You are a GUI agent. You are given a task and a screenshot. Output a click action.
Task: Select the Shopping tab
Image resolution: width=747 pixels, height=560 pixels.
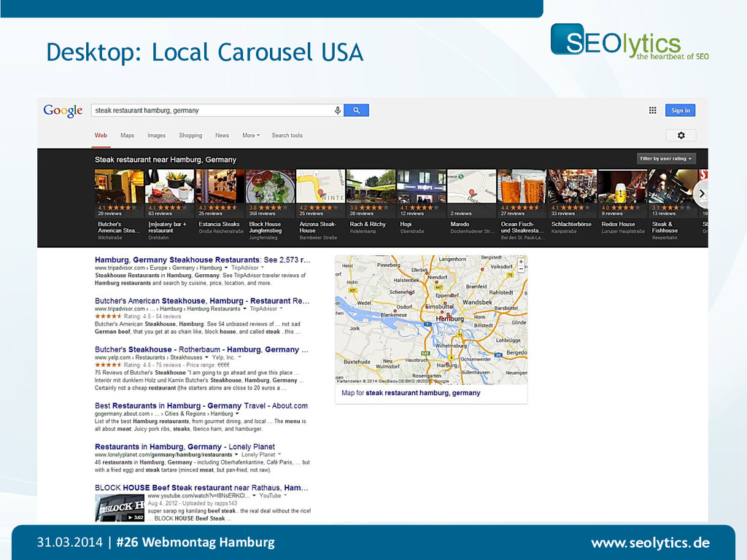pyautogui.click(x=190, y=135)
